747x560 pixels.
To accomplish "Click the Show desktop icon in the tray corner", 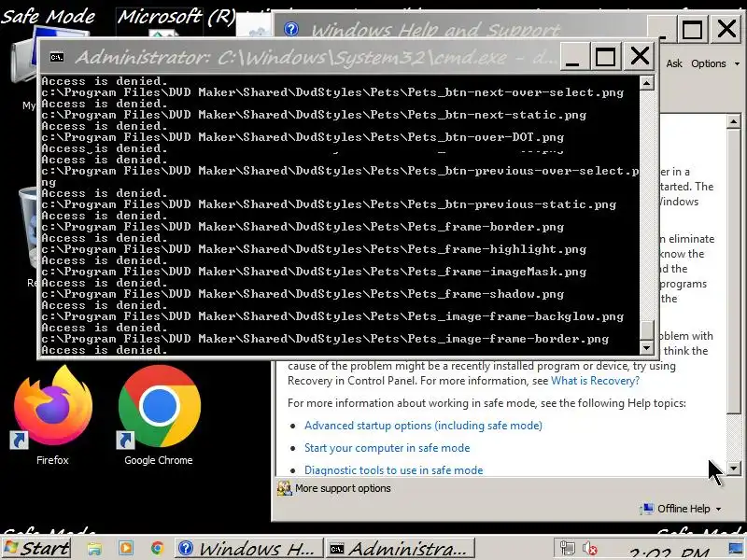I will pos(736,549).
